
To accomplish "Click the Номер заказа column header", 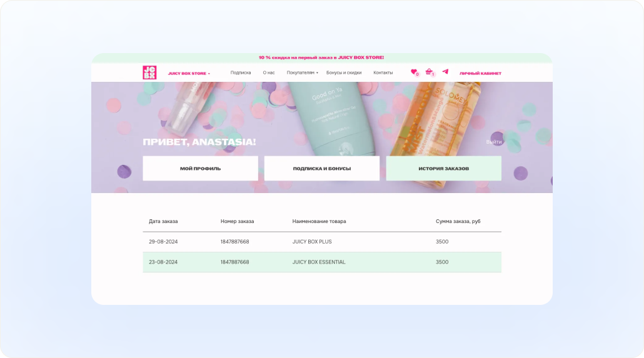I will 237,221.
